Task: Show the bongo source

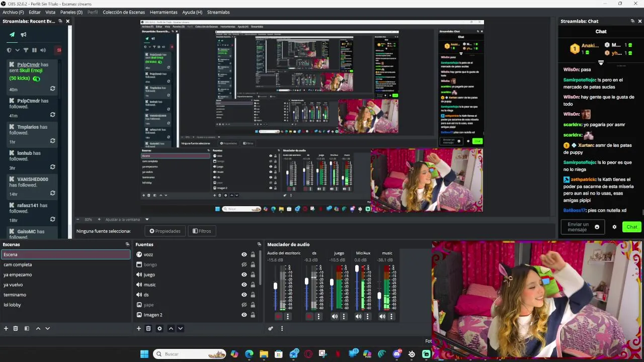Action: coord(244,264)
